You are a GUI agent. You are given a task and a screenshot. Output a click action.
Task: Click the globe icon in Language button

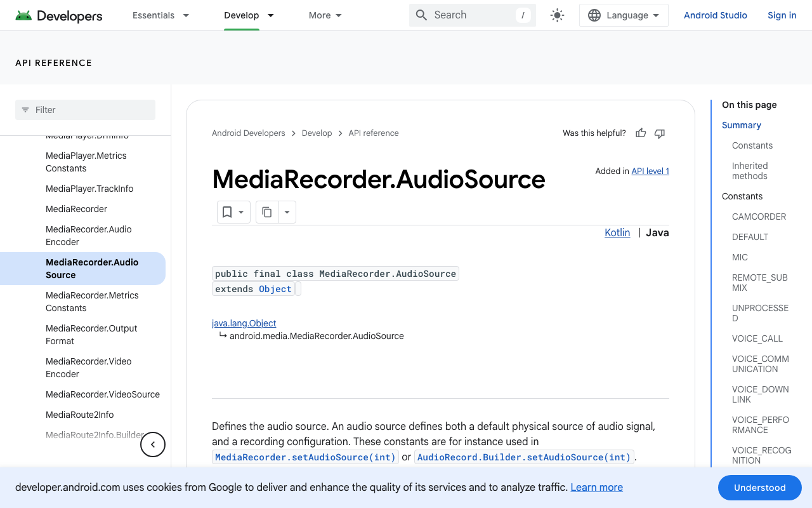[594, 15]
